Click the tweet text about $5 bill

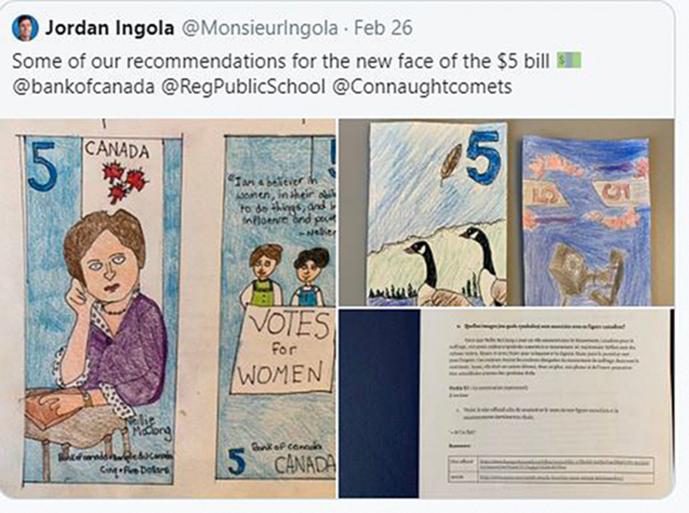pos(281,61)
